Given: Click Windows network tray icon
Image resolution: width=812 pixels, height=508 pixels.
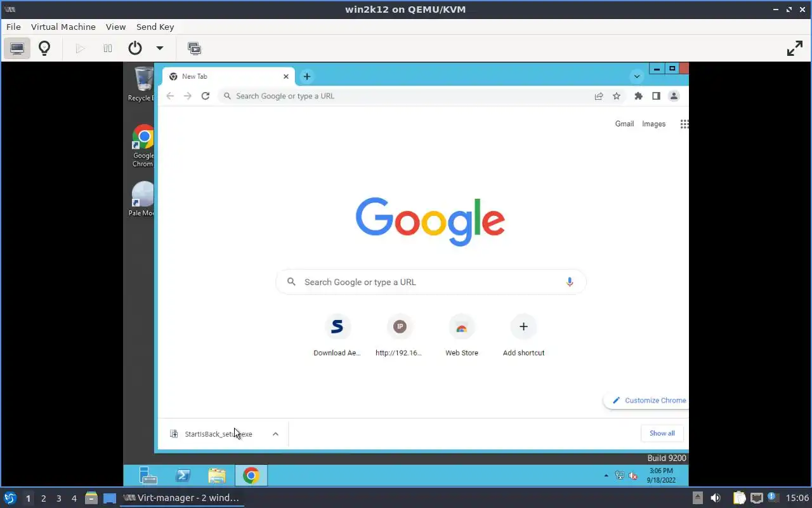Looking at the screenshot, I should [619, 476].
